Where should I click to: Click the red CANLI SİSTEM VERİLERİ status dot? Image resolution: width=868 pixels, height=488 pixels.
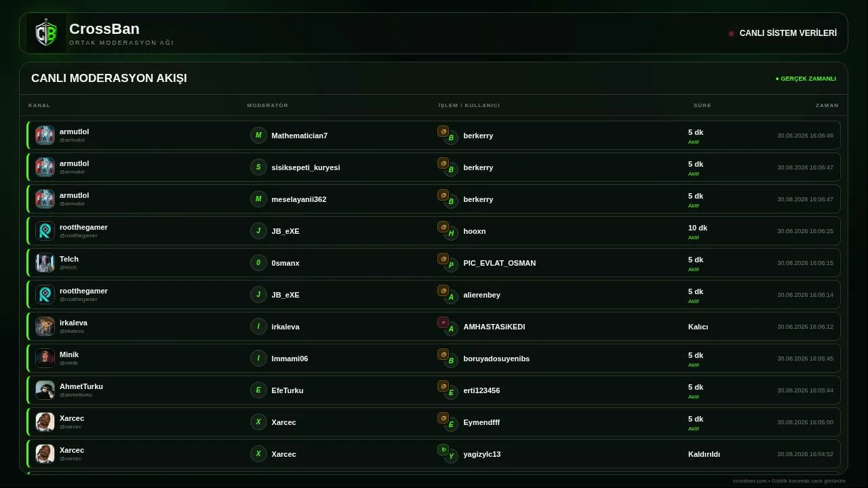731,33
